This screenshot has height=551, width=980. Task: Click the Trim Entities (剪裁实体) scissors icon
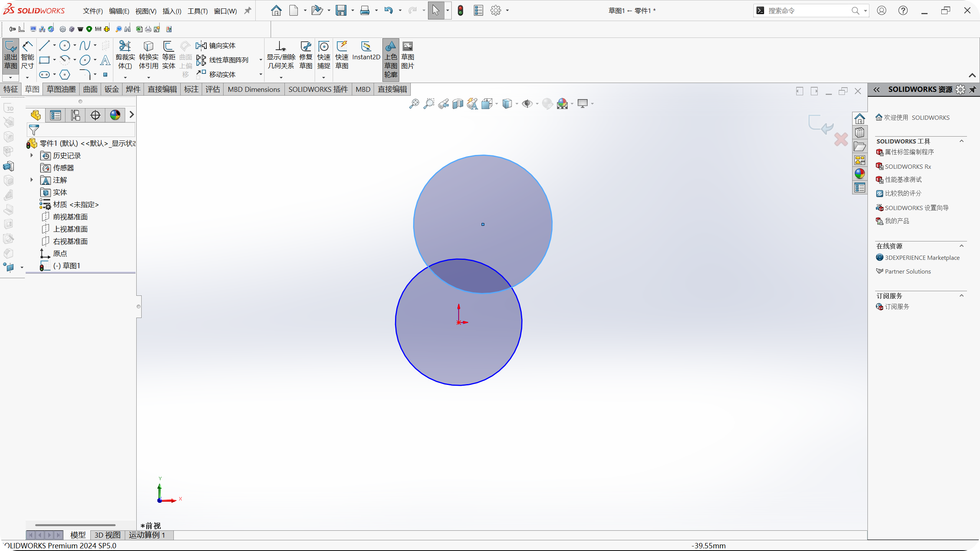(x=125, y=47)
